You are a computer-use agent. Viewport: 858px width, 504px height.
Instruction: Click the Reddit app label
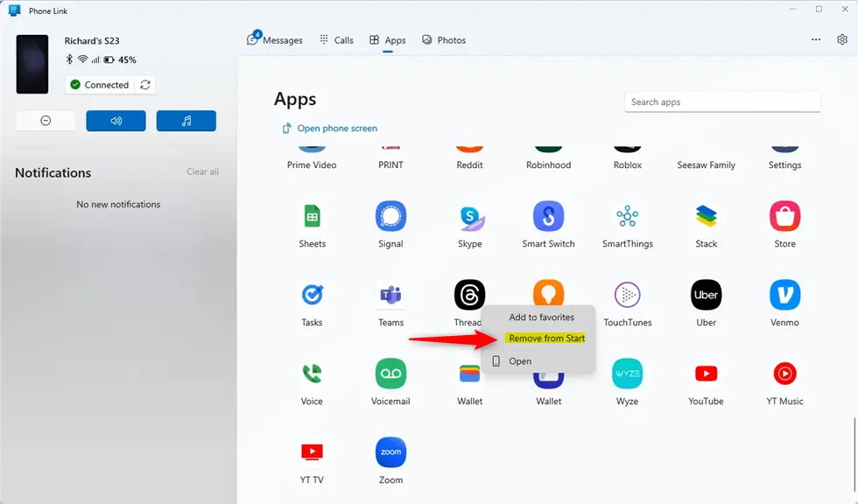pyautogui.click(x=469, y=165)
